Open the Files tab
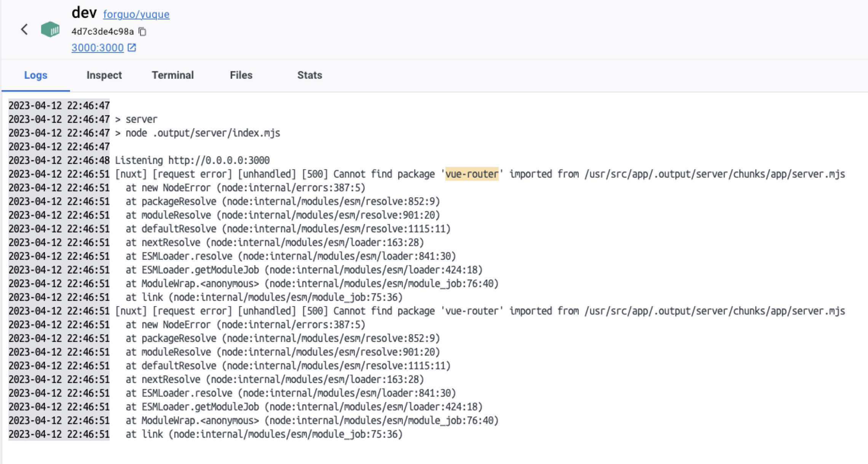Screen dimensions: 868x464 click(241, 75)
